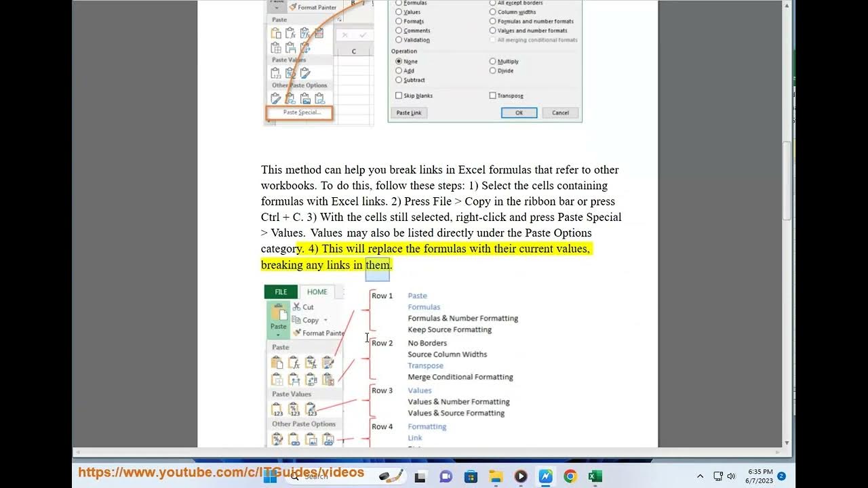This screenshot has height=488, width=868.
Task: Select the Paste icon under the HOME tab's Paste heading
Action: pyautogui.click(x=277, y=363)
